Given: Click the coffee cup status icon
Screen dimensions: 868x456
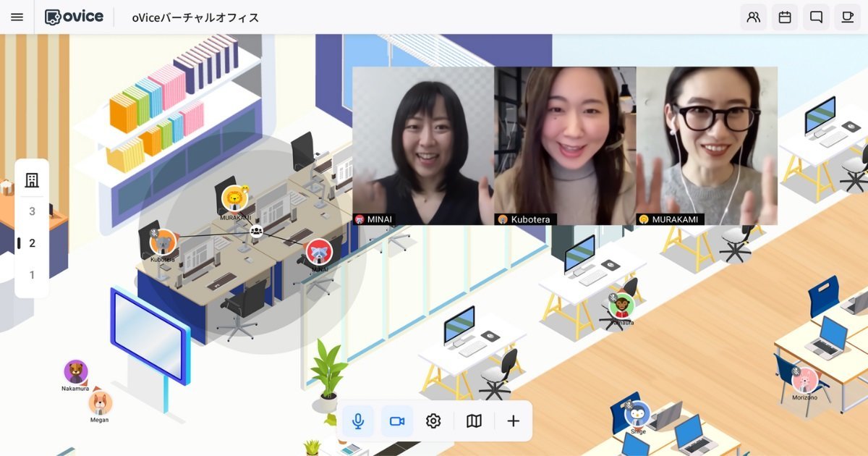Looking at the screenshot, I should [848, 17].
